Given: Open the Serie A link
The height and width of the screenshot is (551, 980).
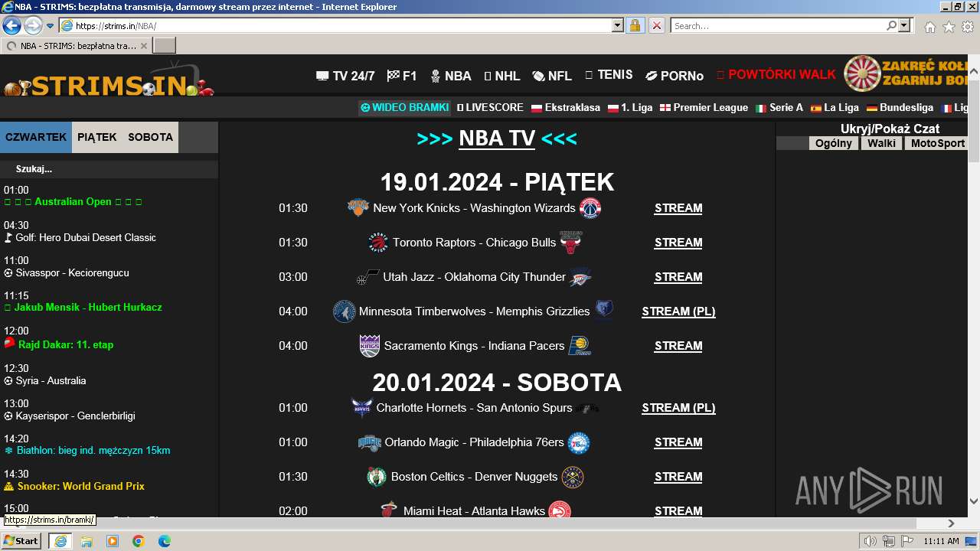Looking at the screenshot, I should pyautogui.click(x=779, y=108).
